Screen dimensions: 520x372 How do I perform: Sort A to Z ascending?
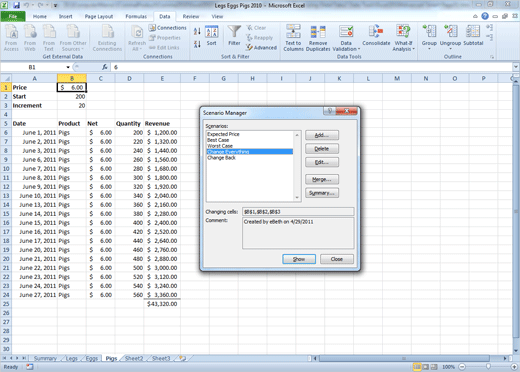197,31
